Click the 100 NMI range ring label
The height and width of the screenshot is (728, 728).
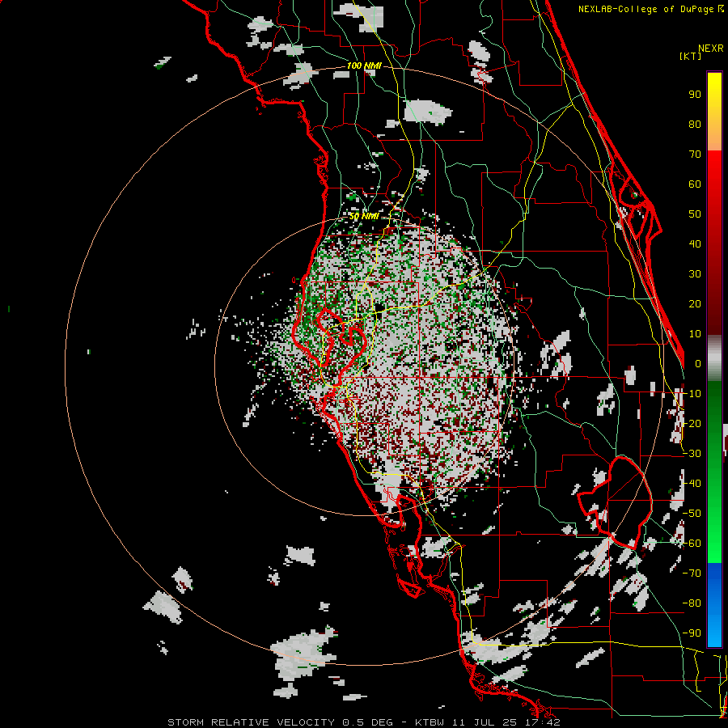pyautogui.click(x=364, y=66)
